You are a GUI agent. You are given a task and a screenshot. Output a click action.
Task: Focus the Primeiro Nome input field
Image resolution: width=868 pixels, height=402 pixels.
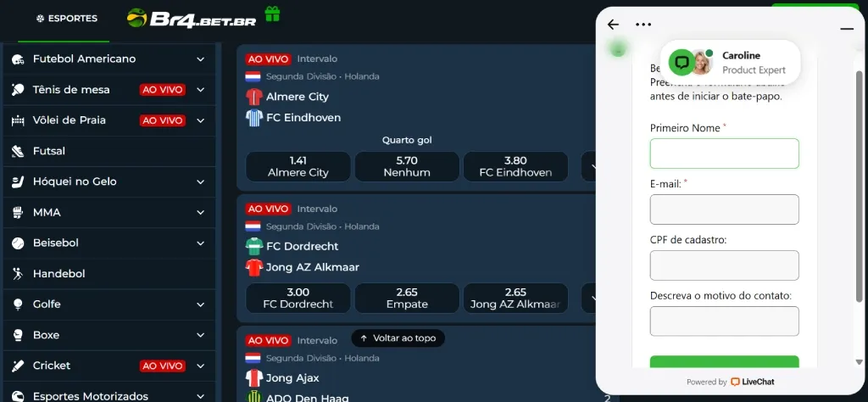tap(724, 154)
